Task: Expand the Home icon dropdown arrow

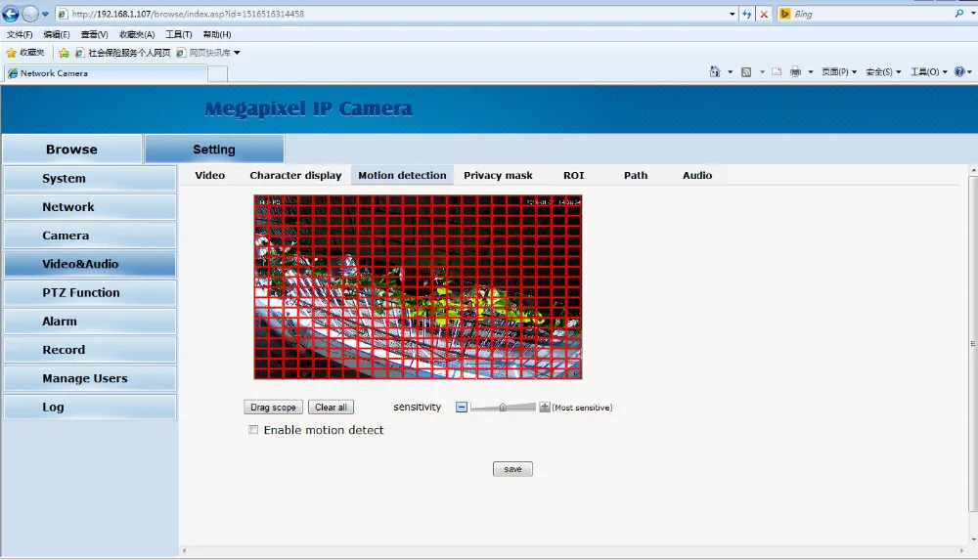Action: pyautogui.click(x=730, y=72)
